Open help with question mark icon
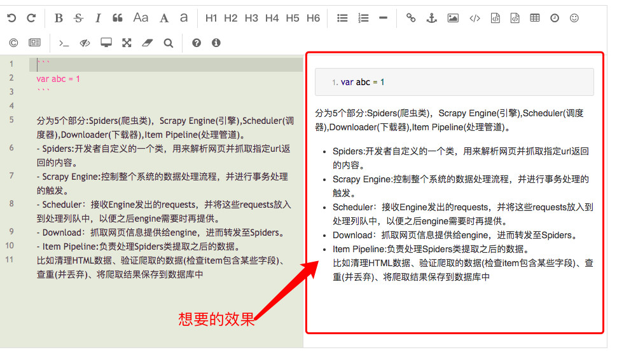The image size is (617, 364). pyautogui.click(x=197, y=43)
